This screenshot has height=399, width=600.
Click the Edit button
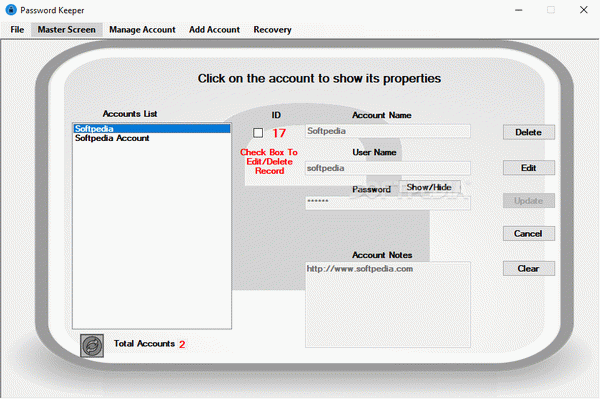coord(528,168)
